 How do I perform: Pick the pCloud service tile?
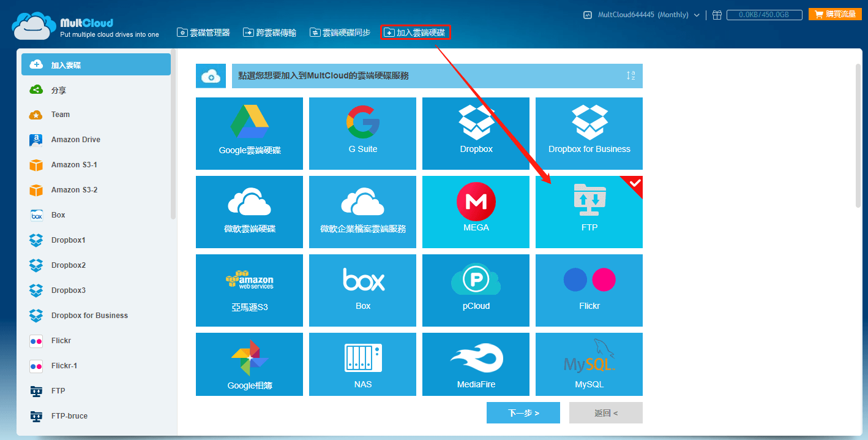coord(476,290)
